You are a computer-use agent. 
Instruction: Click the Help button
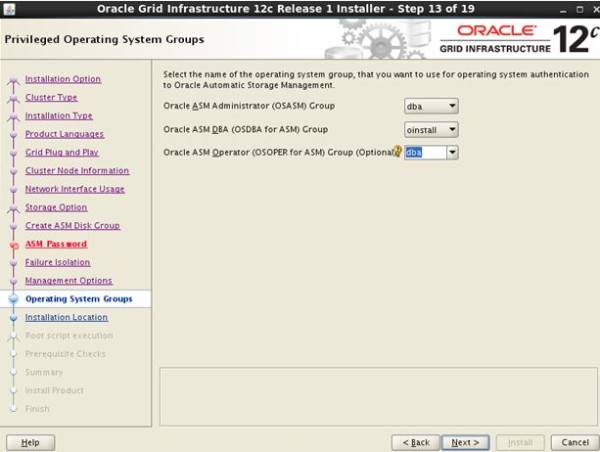tap(31, 443)
